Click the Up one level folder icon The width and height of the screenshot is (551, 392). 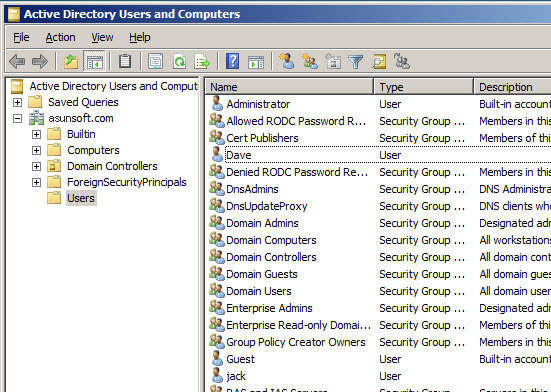pos(71,61)
